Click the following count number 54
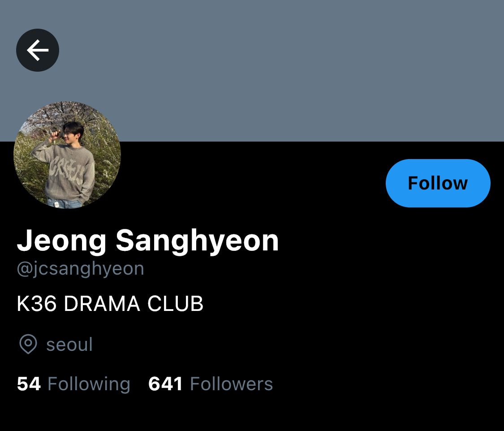This screenshot has height=431, width=504. click(29, 384)
